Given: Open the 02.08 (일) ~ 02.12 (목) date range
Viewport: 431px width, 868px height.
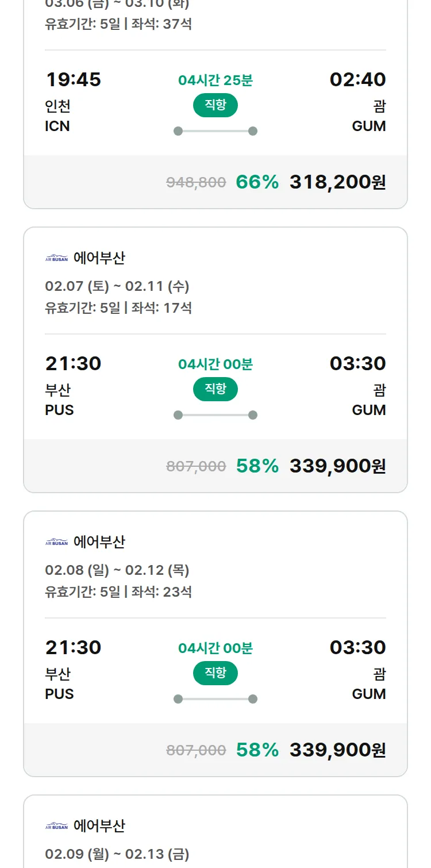Looking at the screenshot, I should (117, 570).
